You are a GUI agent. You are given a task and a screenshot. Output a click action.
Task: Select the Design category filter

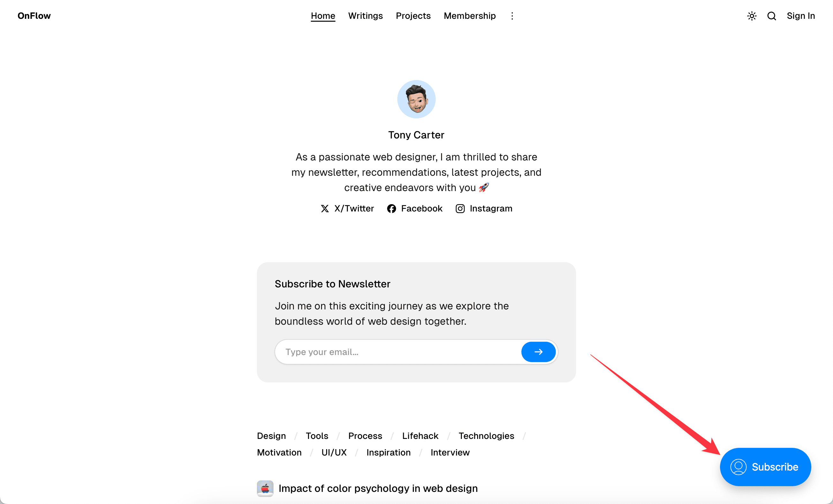(x=271, y=435)
